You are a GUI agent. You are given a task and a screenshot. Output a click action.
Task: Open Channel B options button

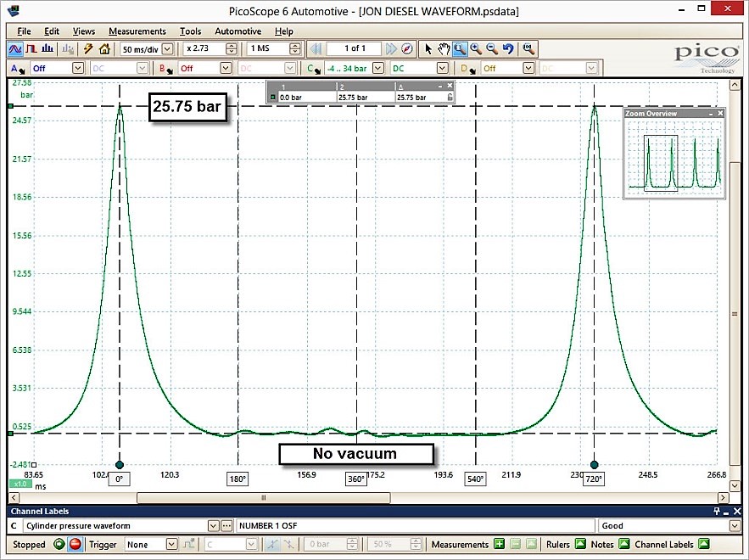click(x=165, y=69)
